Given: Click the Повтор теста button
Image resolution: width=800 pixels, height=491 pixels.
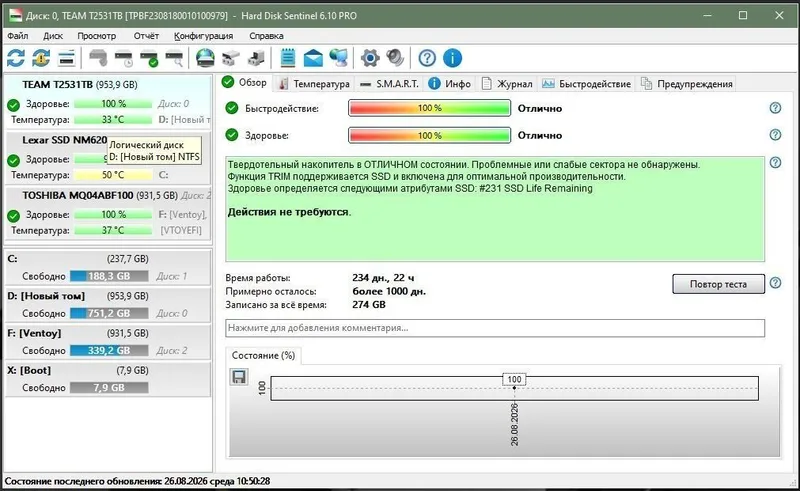Looking at the screenshot, I should pos(718,284).
